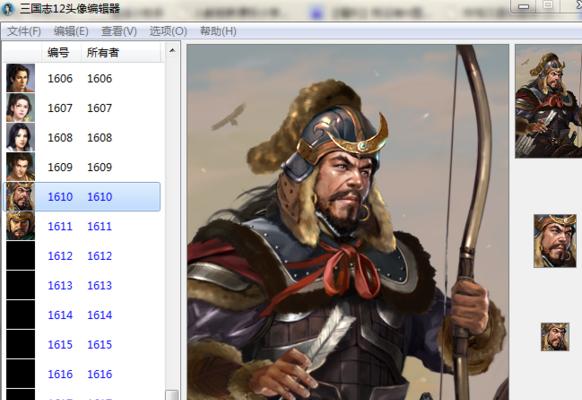Click owner value 1614 in 所有者 column
Image resolution: width=582 pixels, height=400 pixels.
click(x=99, y=315)
